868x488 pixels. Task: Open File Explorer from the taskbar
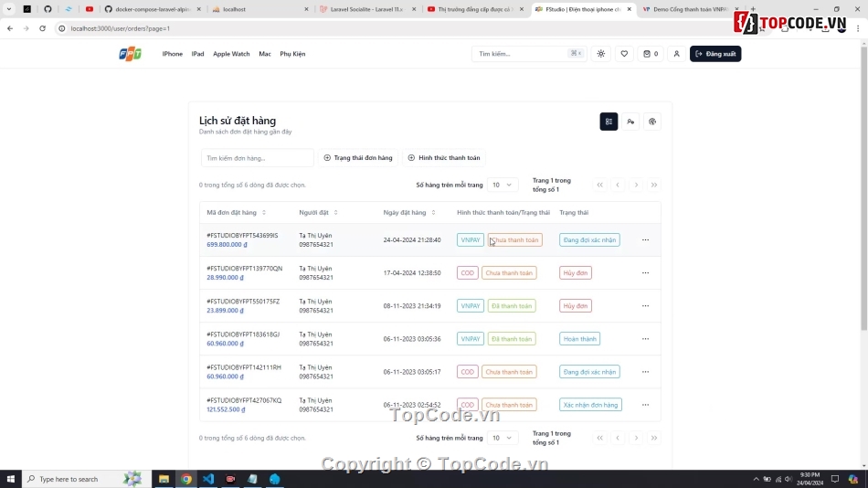(164, 479)
